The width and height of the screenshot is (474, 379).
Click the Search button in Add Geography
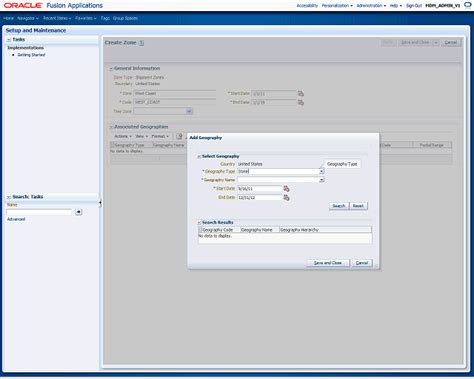click(339, 206)
